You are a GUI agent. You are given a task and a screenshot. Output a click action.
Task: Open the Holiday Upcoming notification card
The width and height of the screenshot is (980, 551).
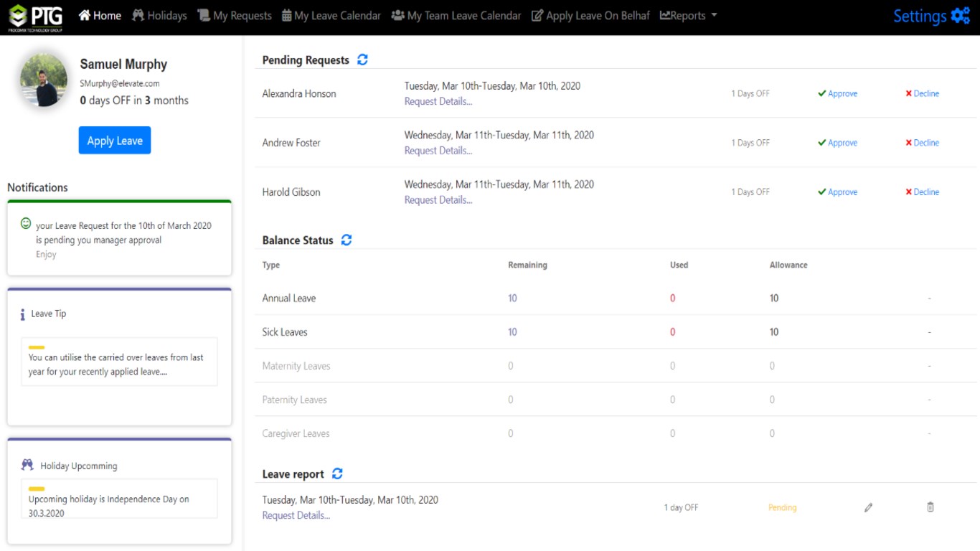pyautogui.click(x=119, y=489)
